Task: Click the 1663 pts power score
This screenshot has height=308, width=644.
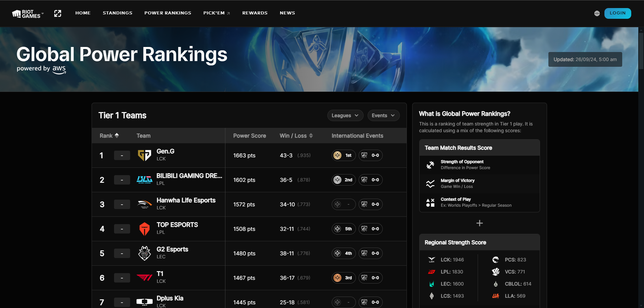Action: [x=244, y=155]
